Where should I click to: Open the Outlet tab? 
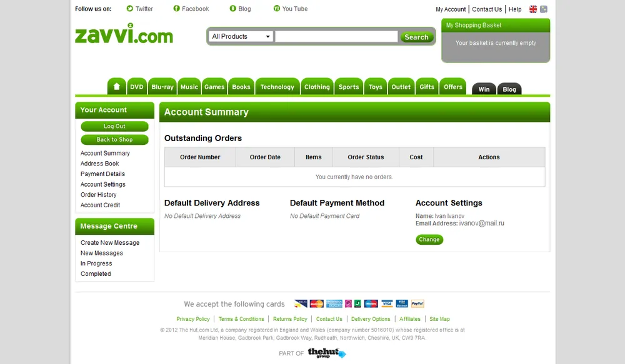point(401,87)
